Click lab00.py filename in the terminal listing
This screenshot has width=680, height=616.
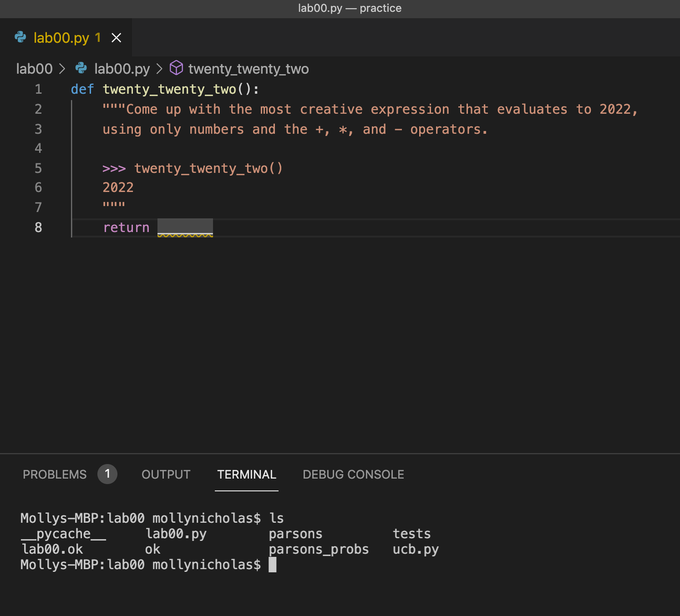coord(176,533)
